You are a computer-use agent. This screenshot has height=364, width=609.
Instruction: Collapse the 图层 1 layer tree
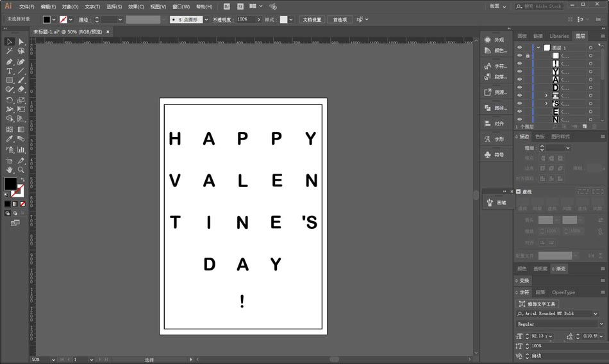[538, 48]
